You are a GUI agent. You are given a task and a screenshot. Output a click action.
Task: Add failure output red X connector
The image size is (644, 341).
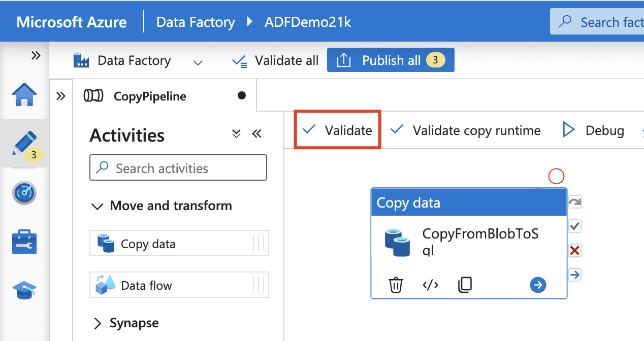(x=574, y=250)
